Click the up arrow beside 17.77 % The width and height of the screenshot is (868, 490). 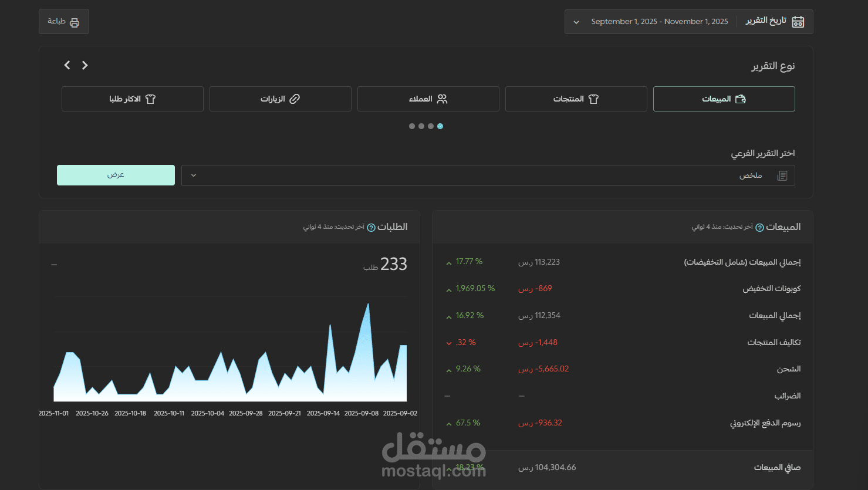coord(449,263)
